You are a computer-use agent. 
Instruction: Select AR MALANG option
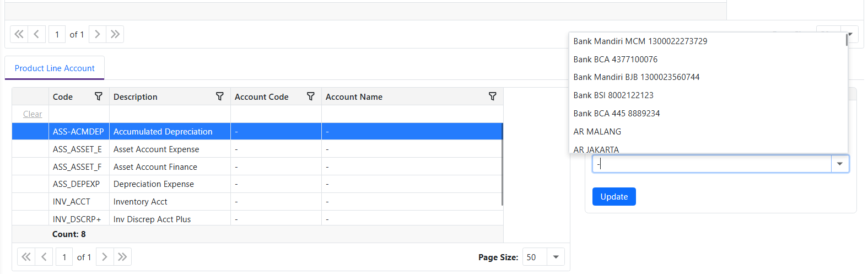point(707,132)
